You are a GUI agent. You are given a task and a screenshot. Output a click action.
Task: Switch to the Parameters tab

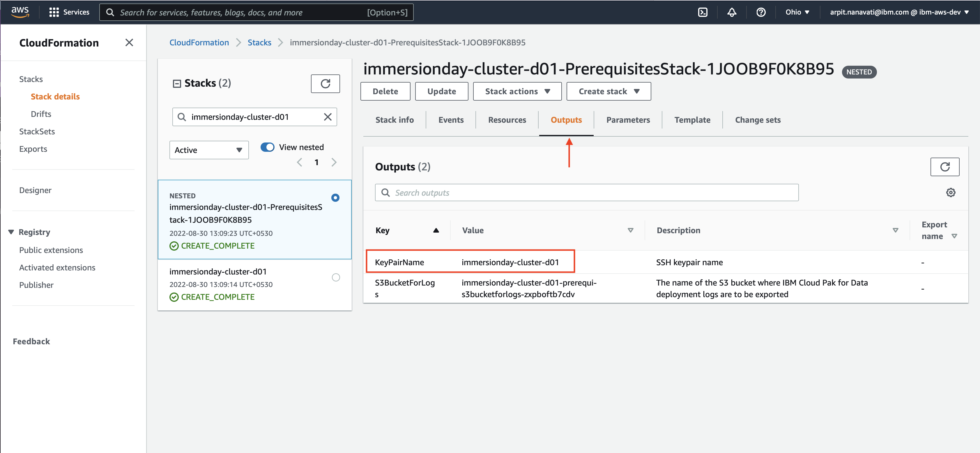[x=628, y=120]
